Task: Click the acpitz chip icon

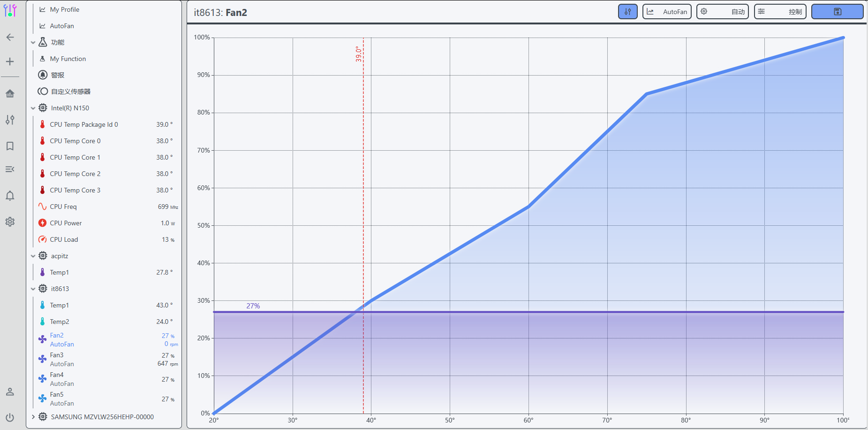Action: pos(43,256)
